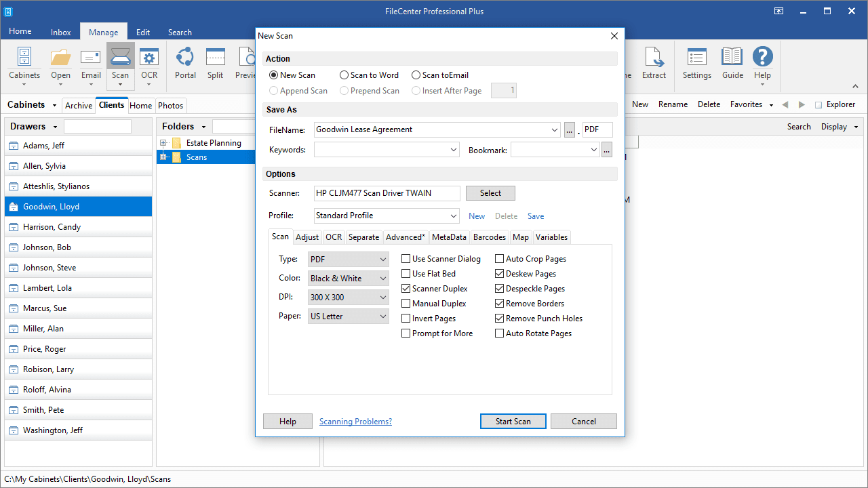Viewport: 868px width, 488px height.
Task: Select the Scan to Word radio option
Action: point(344,75)
